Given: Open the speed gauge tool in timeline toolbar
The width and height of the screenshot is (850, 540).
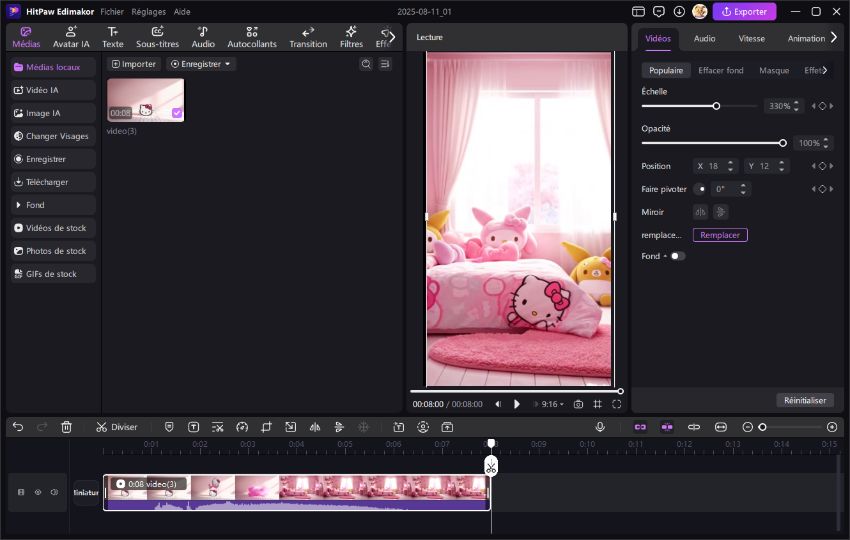Looking at the screenshot, I should 242,427.
